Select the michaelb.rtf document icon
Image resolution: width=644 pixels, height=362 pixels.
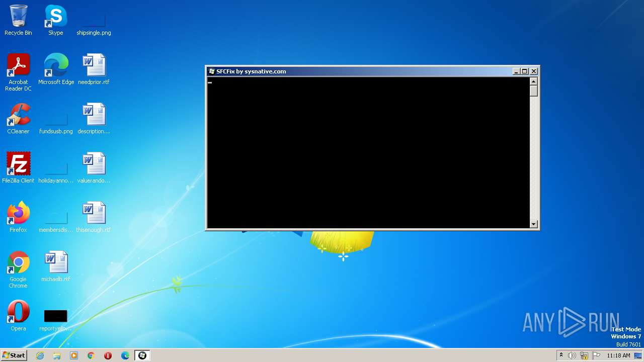point(56,266)
